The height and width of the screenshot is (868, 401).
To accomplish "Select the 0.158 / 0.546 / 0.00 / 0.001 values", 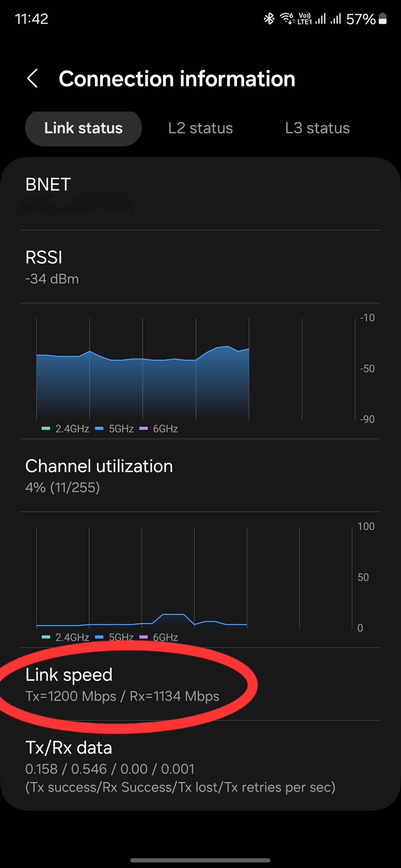I will point(110,769).
